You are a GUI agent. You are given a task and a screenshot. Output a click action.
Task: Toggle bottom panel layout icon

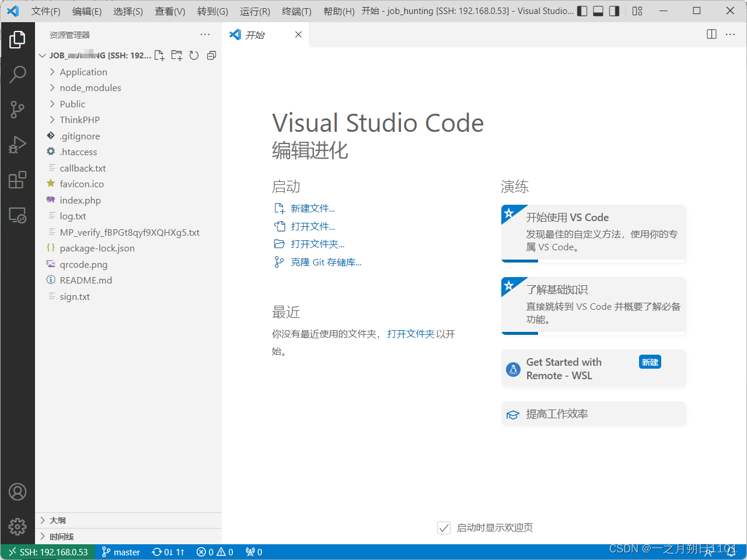pos(598,11)
